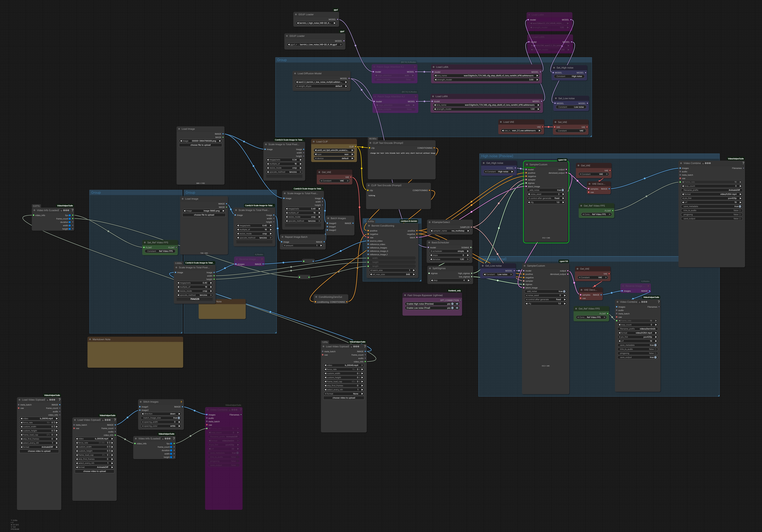Click collapse dot on Set_Ref Video FPS node
This screenshot has height=532, width=762.
click(x=145, y=243)
